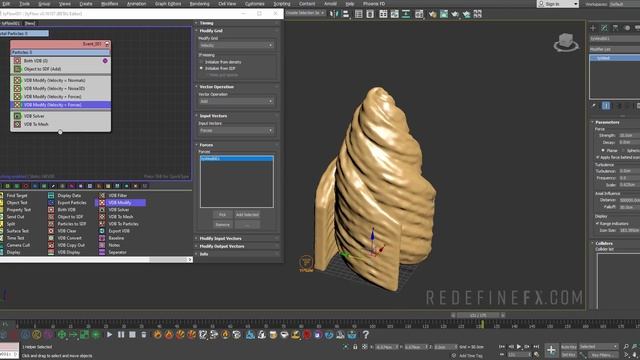The image size is (640, 360).
Task: Pick VDB Convert from the operator depot
Action: 65,238
